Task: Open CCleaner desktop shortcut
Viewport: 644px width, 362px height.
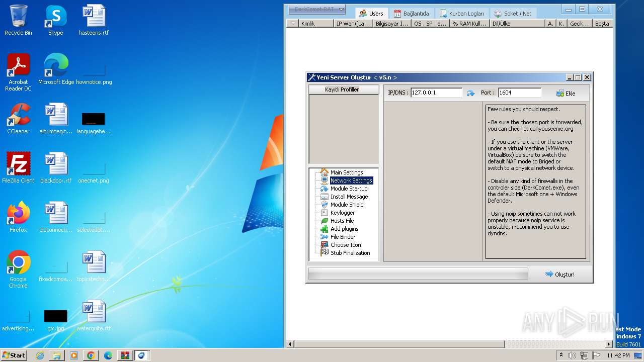Action: point(18,119)
